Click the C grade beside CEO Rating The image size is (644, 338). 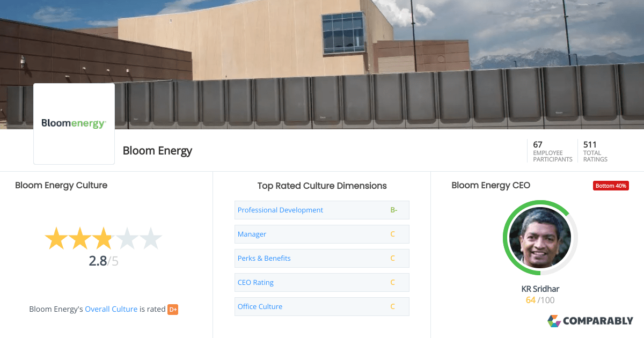point(392,282)
